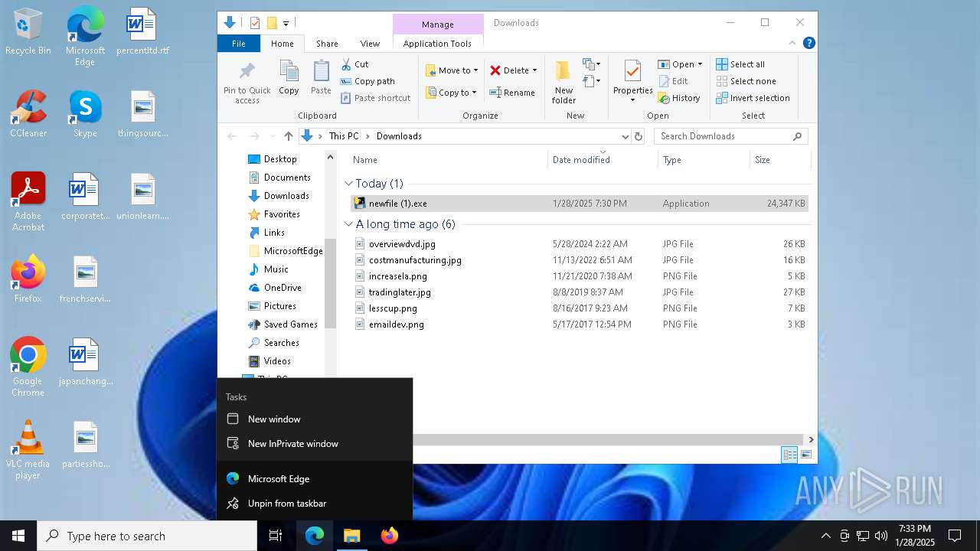Switch to details view button
The width and height of the screenshot is (980, 551).
point(789,455)
